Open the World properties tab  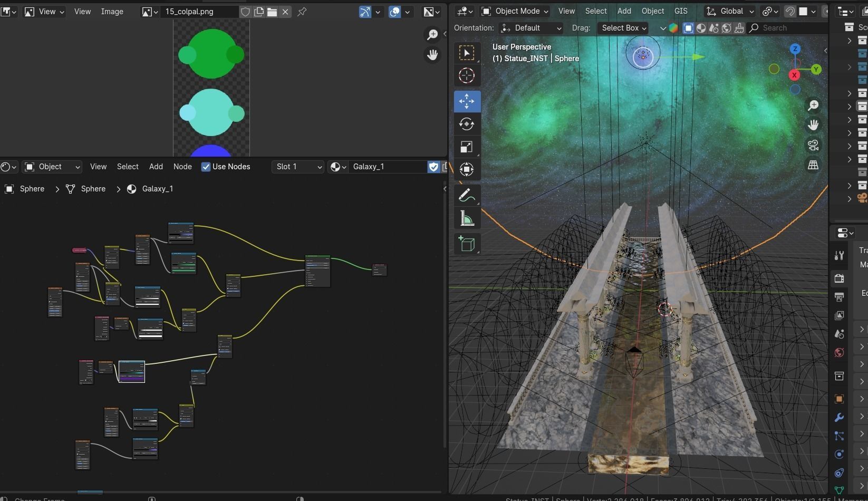[839, 352]
